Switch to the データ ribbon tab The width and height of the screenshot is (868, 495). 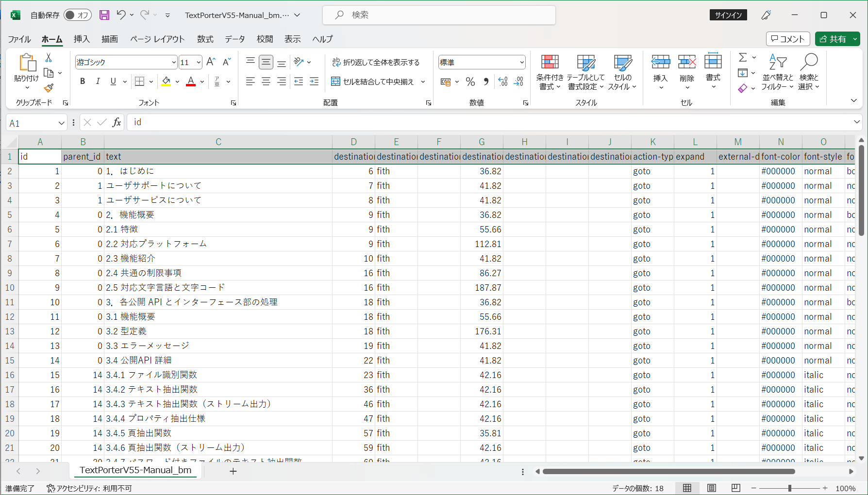pyautogui.click(x=234, y=39)
